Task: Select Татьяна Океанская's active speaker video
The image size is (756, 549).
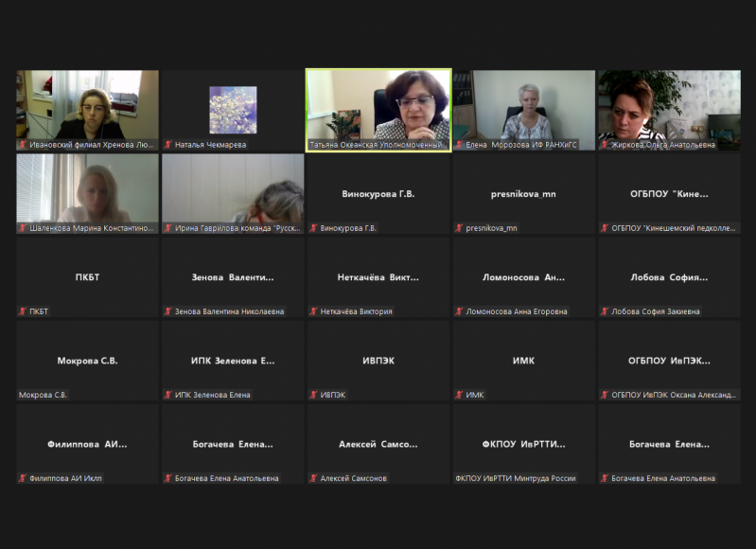Action: pos(378,104)
